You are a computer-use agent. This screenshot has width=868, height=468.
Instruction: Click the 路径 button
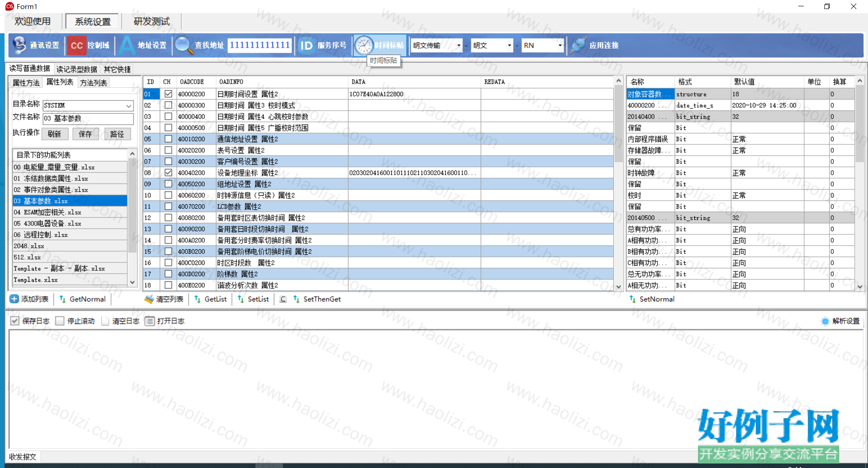117,134
